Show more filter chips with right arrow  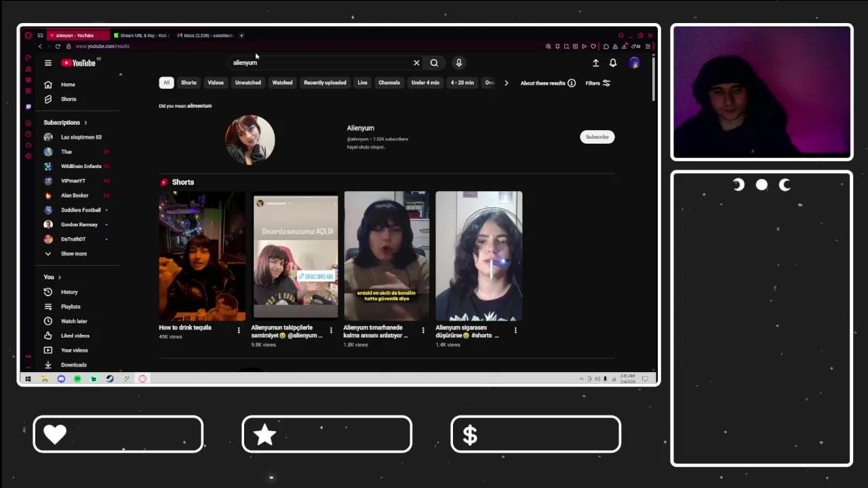506,83
